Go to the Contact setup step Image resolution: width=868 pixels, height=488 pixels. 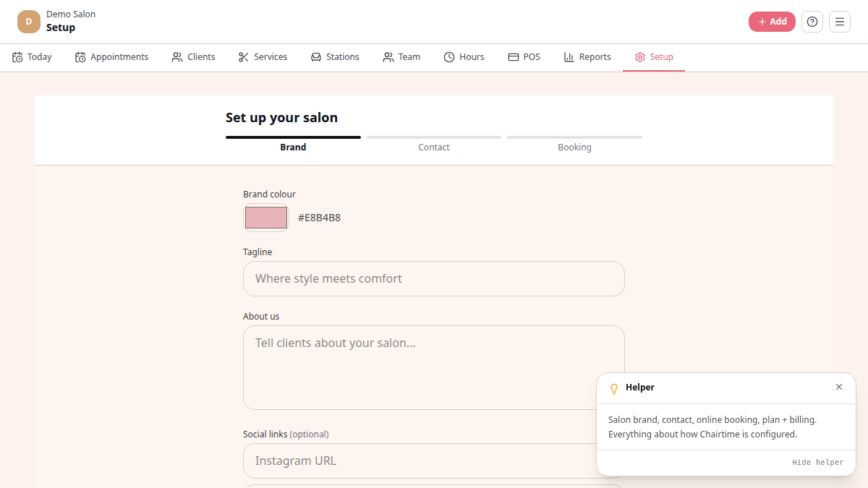[x=434, y=144]
